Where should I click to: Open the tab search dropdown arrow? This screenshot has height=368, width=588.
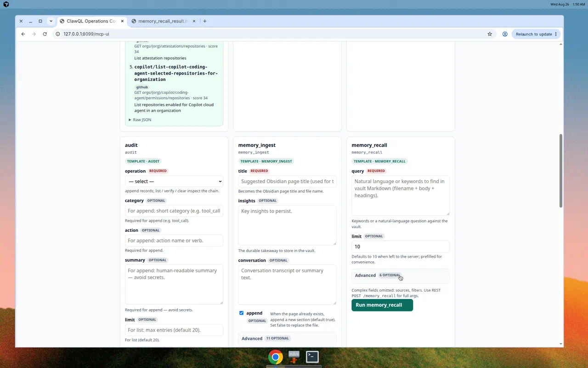pos(51,21)
